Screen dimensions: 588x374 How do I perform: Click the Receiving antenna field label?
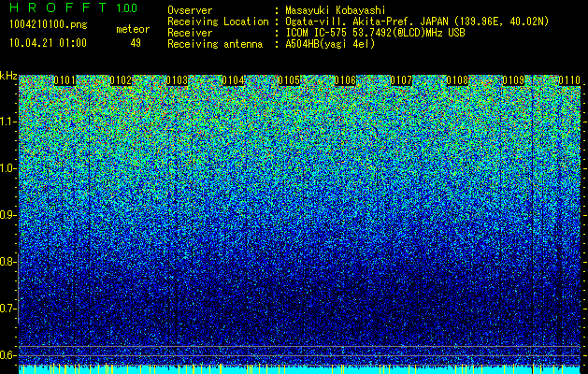tap(215, 44)
